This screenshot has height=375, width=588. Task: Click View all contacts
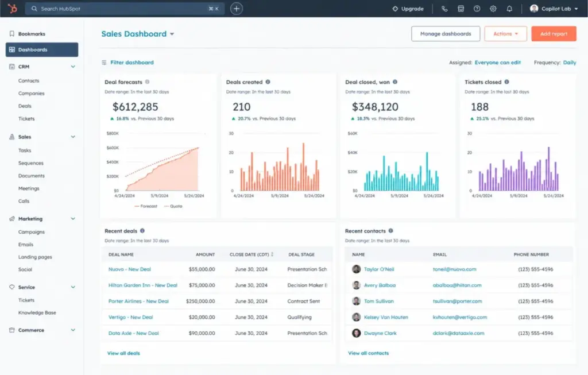coord(368,353)
